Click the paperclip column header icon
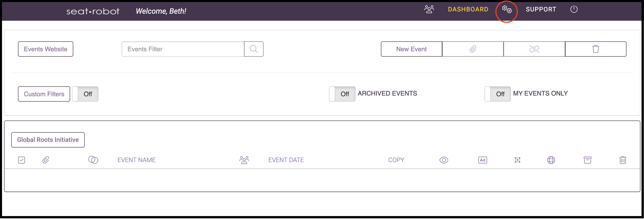This screenshot has width=644, height=219. click(x=45, y=160)
